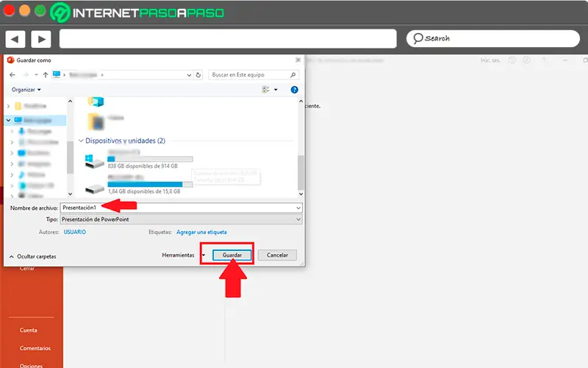Click Ocultar carpetas to hide folders
The image size is (588, 368).
32,256
